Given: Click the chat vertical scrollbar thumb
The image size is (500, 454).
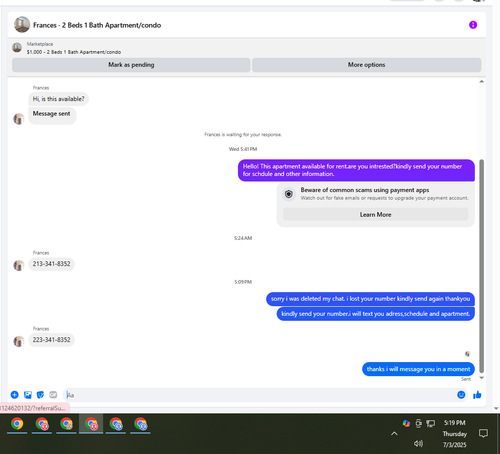Looking at the screenshot, I should 481,266.
